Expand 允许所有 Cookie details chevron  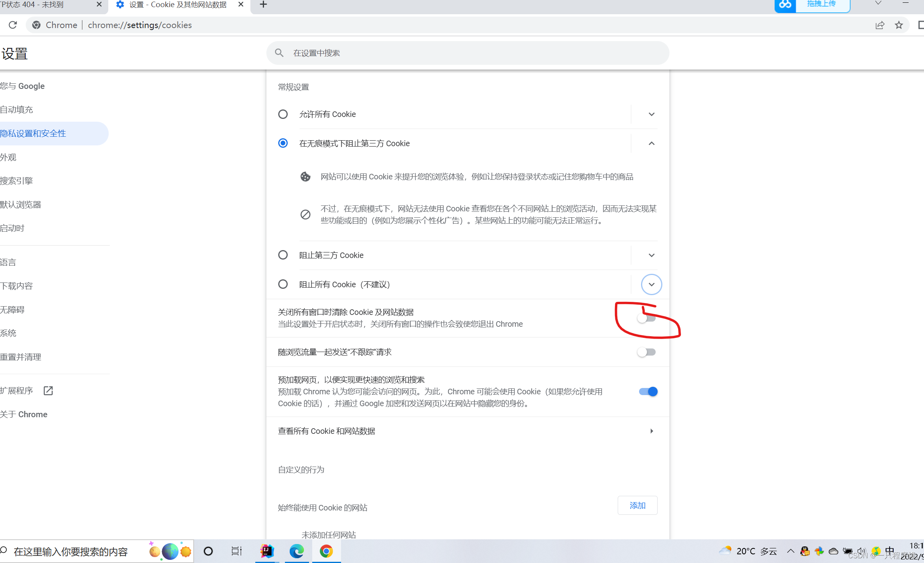click(651, 114)
